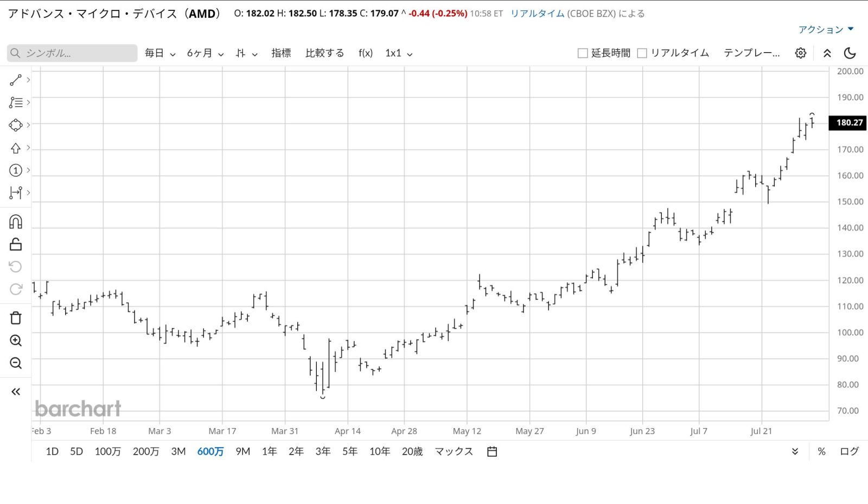
Task: Open the テンプレー... templates menu
Action: [751, 53]
